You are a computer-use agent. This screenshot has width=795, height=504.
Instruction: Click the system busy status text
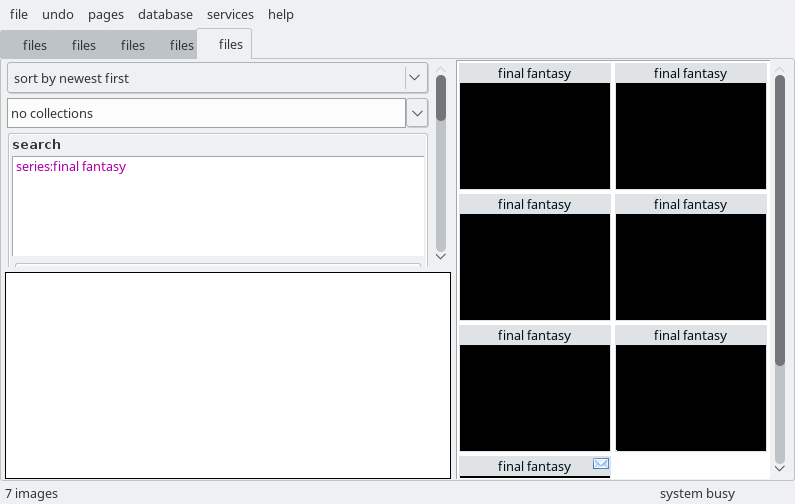click(697, 493)
